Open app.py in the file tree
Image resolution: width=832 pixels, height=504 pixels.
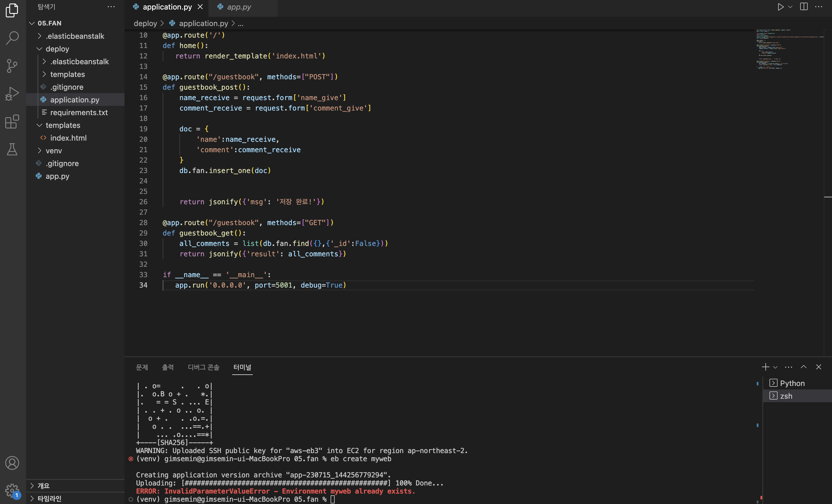pos(75,176)
